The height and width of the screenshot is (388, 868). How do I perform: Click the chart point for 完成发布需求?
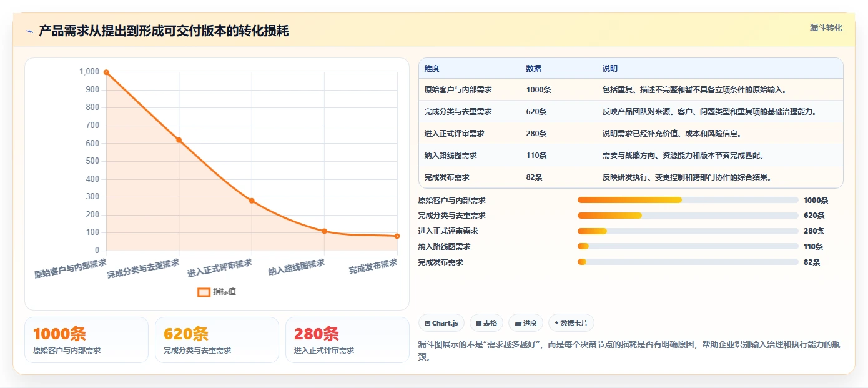pos(397,236)
